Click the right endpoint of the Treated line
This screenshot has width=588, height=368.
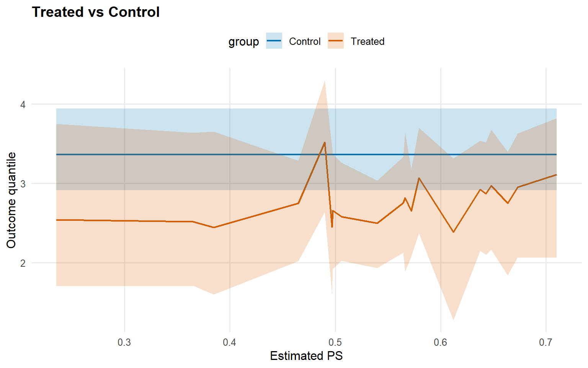[x=556, y=175]
